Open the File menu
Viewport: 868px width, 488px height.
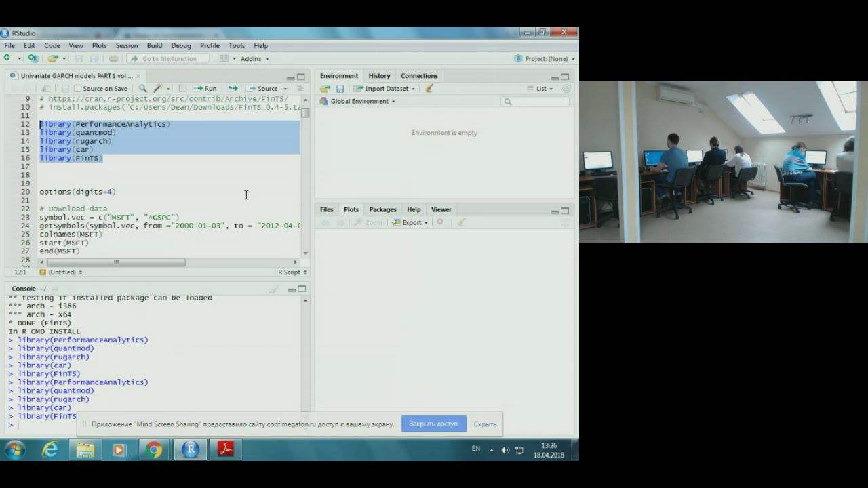pyautogui.click(x=9, y=45)
